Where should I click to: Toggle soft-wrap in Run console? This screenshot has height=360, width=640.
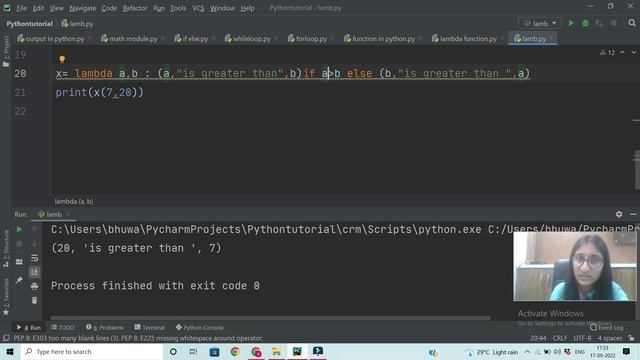coord(35,258)
